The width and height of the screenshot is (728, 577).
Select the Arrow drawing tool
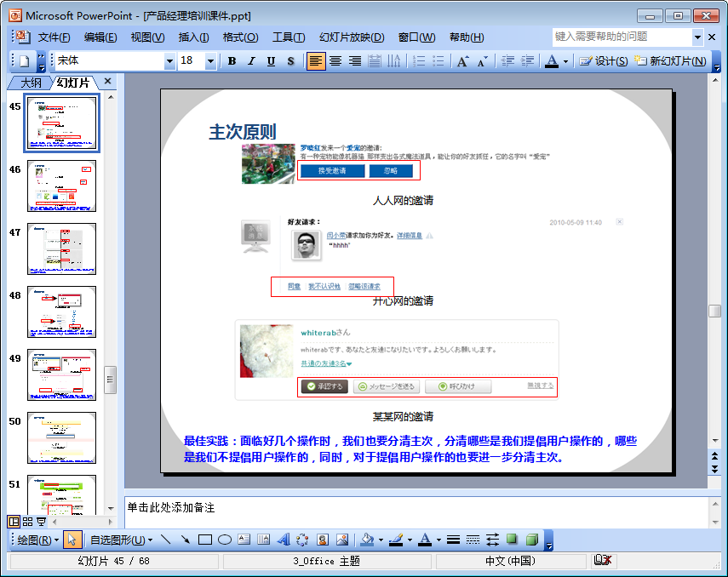coord(186,540)
